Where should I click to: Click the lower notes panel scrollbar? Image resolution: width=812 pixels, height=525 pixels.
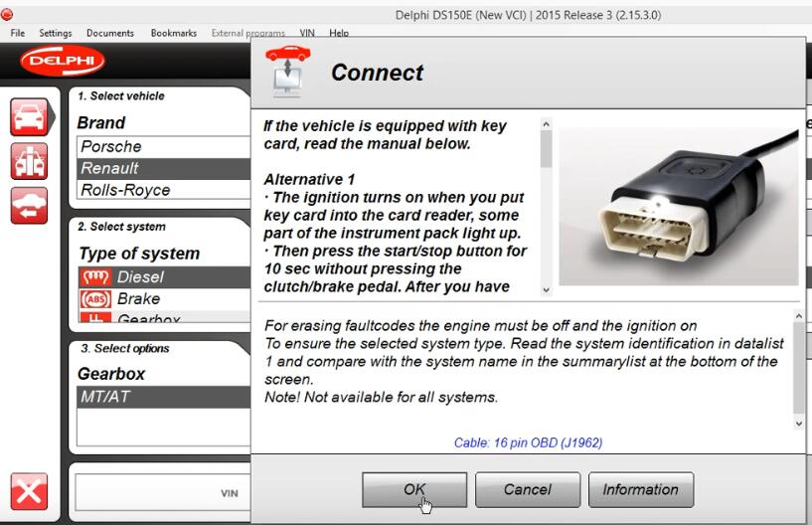[798, 368]
